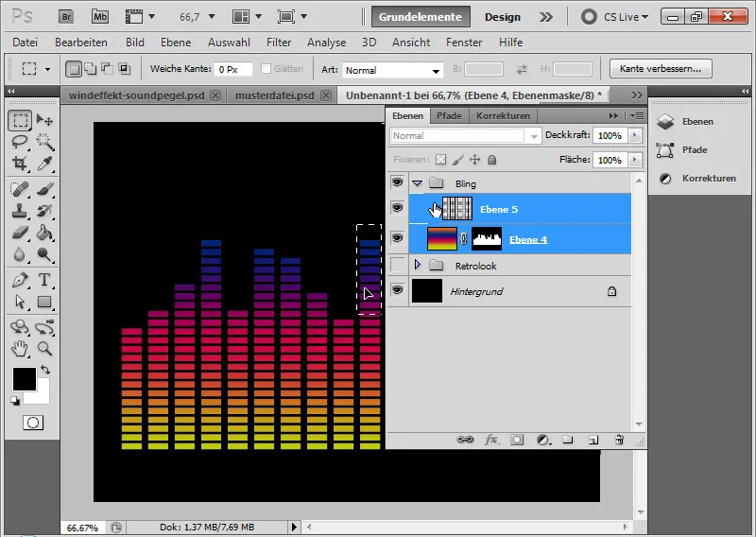
Task: Create a new layer group
Action: 568,440
